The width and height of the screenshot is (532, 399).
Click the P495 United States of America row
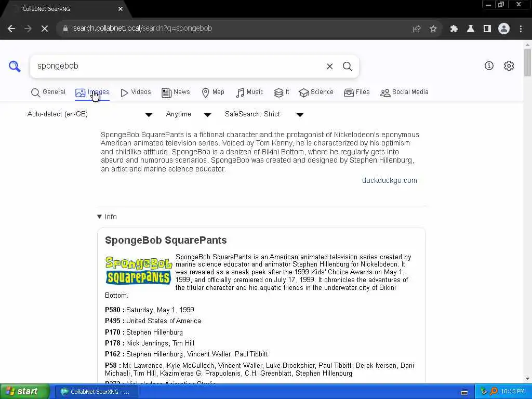tap(153, 321)
